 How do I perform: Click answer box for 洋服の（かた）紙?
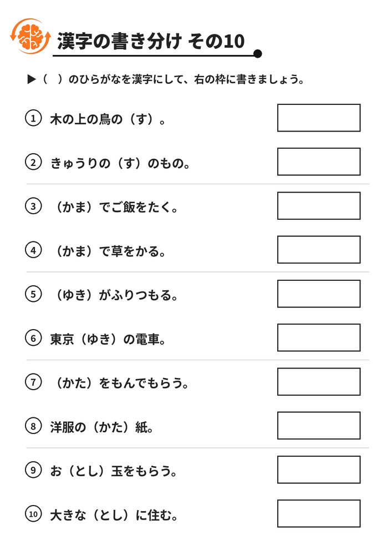[x=319, y=426]
